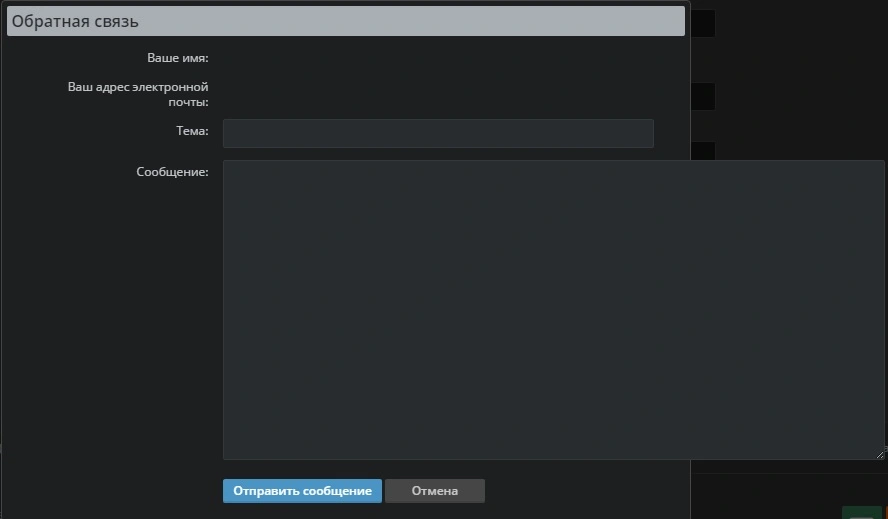Screen dimensions: 888x519
Task: Click the Тема label
Action: tap(193, 131)
